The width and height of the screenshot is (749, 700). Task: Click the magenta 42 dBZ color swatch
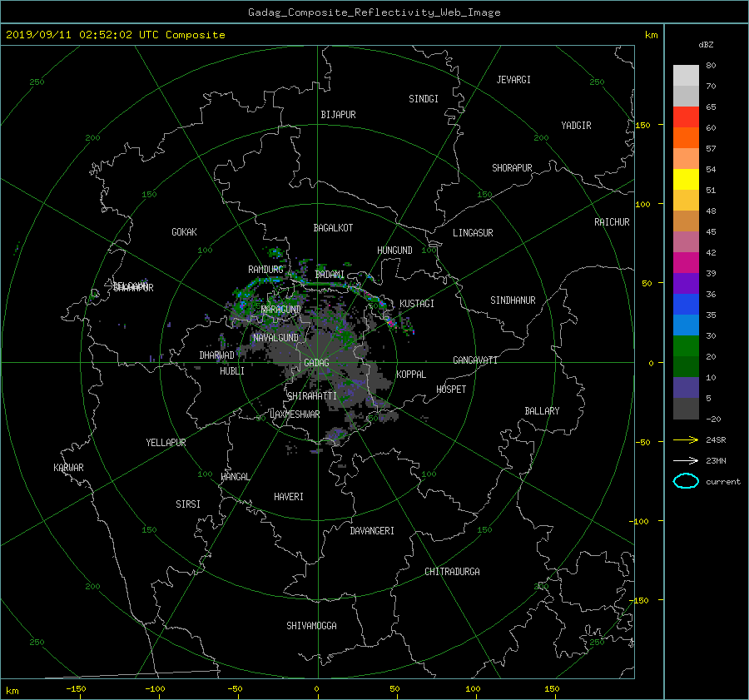tap(686, 263)
